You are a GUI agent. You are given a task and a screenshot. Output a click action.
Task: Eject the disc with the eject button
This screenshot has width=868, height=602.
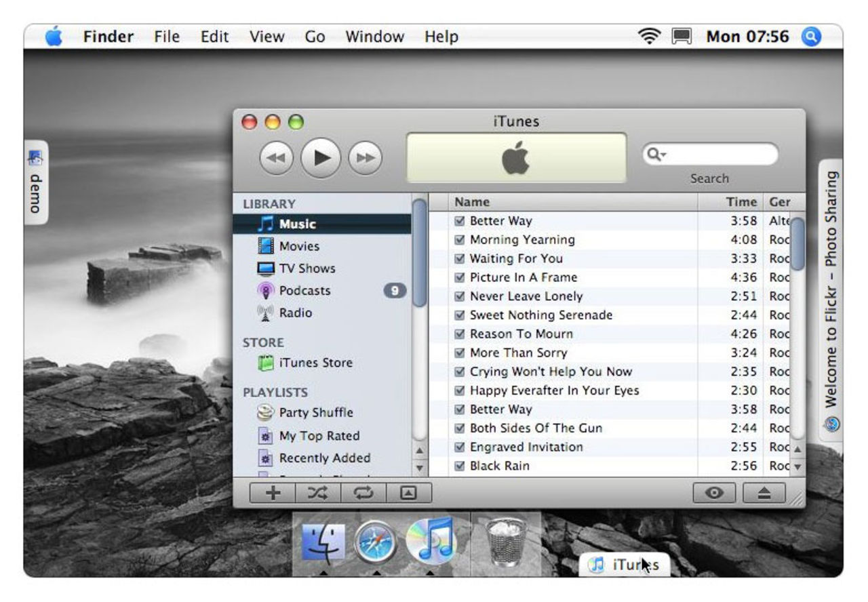(766, 493)
